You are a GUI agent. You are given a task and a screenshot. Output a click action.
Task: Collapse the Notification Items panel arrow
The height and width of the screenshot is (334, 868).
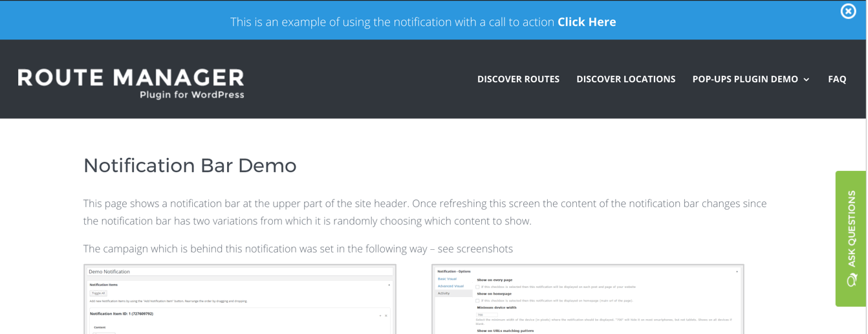[389, 285]
